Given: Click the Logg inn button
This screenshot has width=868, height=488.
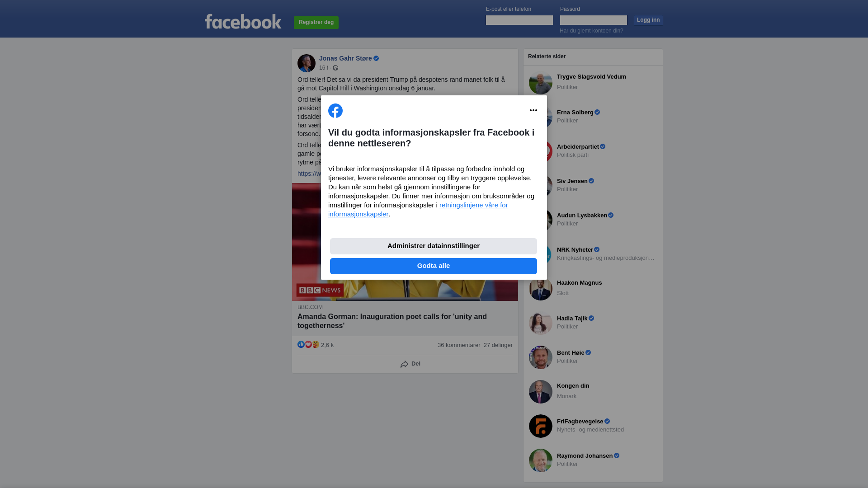Looking at the screenshot, I should [648, 20].
